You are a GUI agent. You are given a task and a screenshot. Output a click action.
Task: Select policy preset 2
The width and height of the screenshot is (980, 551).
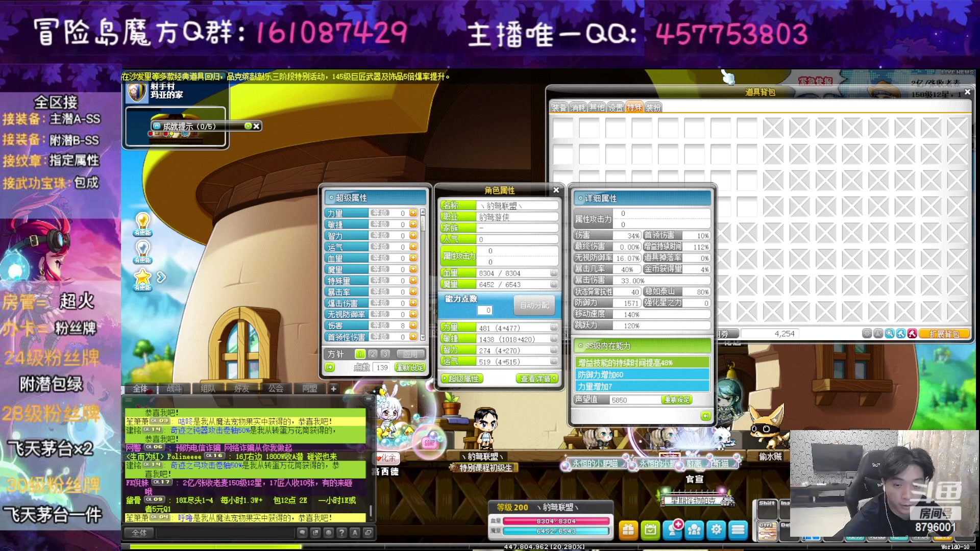(373, 354)
